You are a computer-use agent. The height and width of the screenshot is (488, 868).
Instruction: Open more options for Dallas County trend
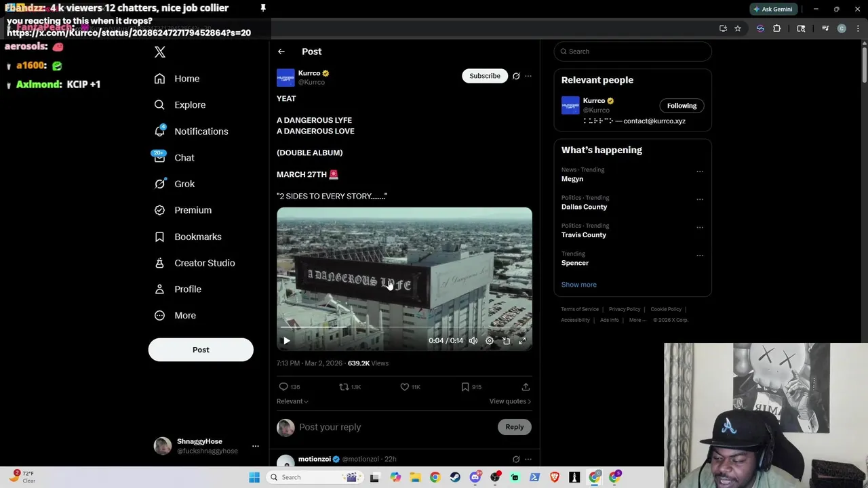pyautogui.click(x=700, y=199)
